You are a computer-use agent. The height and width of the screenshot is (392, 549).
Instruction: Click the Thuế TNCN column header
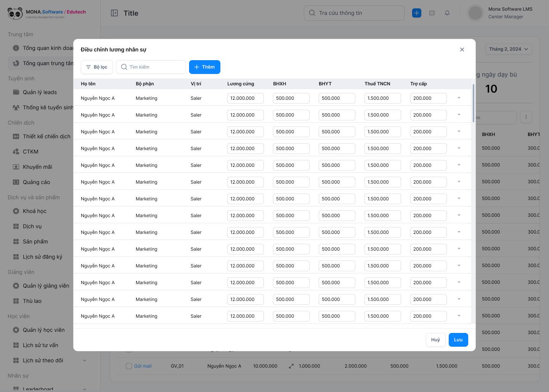[377, 84]
